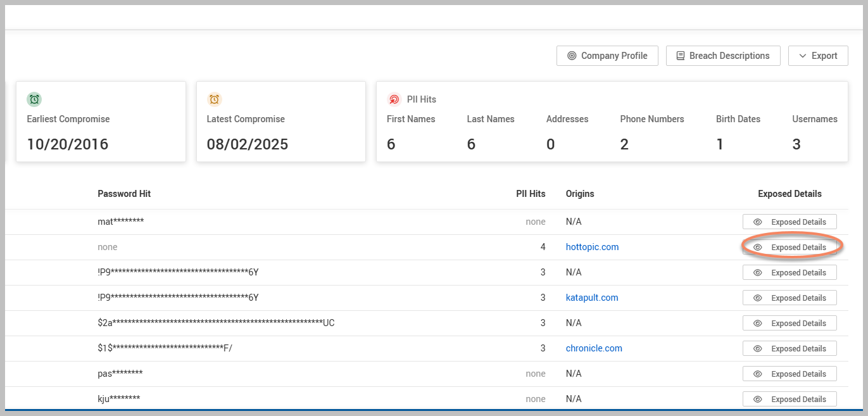868x416 pixels.
Task: Show Exposed Details for kju******** row
Action: pos(789,400)
